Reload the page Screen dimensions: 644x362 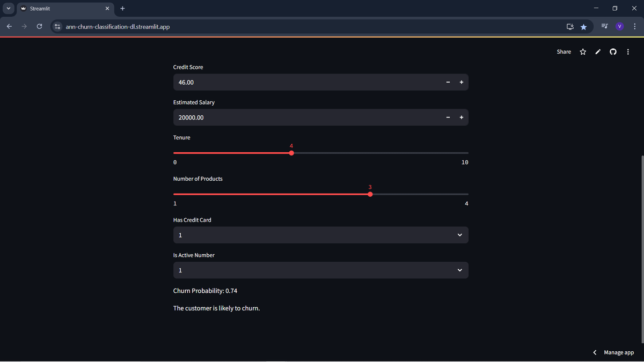coord(39,26)
